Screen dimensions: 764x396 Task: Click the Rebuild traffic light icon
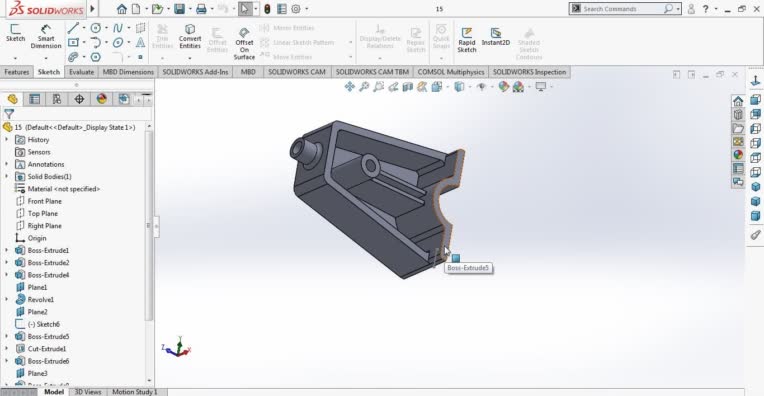pos(267,9)
